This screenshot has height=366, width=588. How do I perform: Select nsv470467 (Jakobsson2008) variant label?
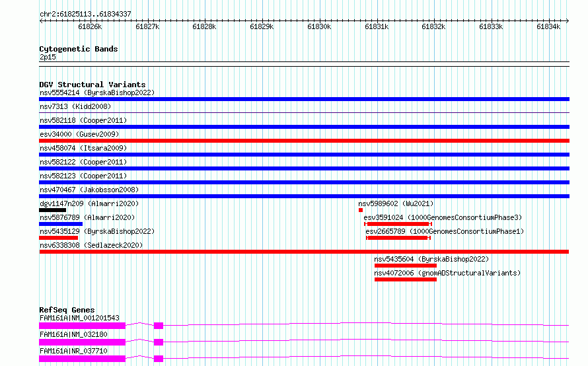click(x=89, y=190)
